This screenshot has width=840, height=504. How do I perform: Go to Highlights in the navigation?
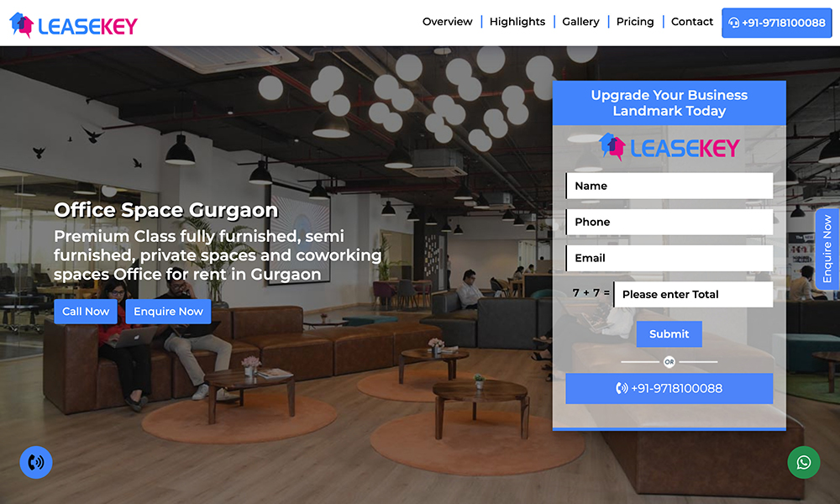517,22
